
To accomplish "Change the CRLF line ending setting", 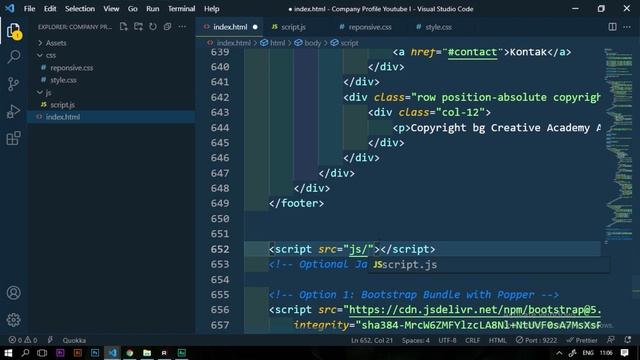I will [472, 340].
